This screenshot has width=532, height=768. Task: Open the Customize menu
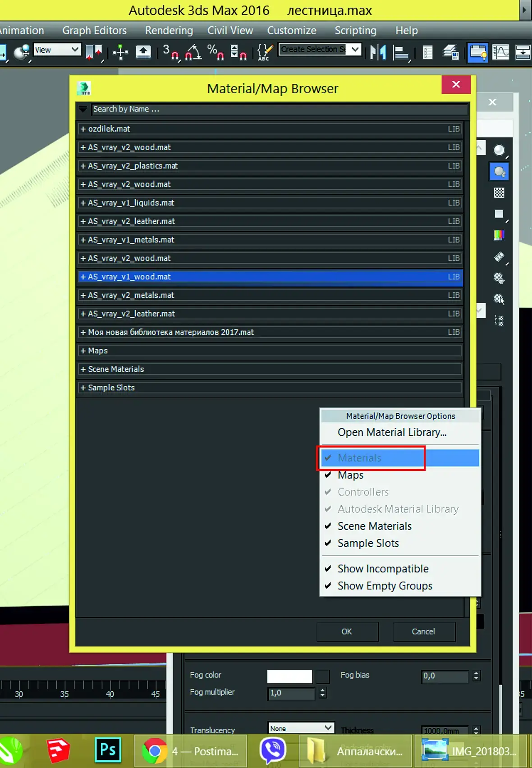pyautogui.click(x=292, y=31)
